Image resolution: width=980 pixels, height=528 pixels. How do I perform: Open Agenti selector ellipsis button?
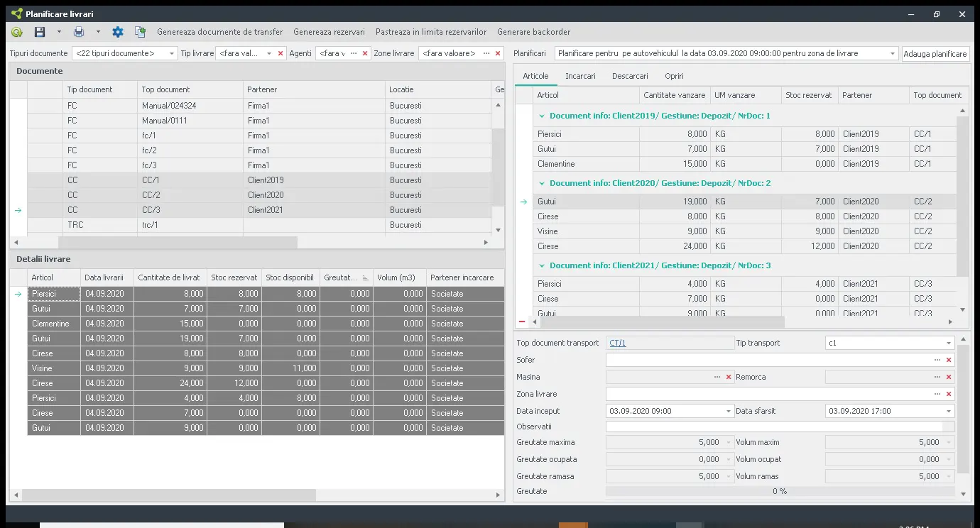pyautogui.click(x=354, y=53)
